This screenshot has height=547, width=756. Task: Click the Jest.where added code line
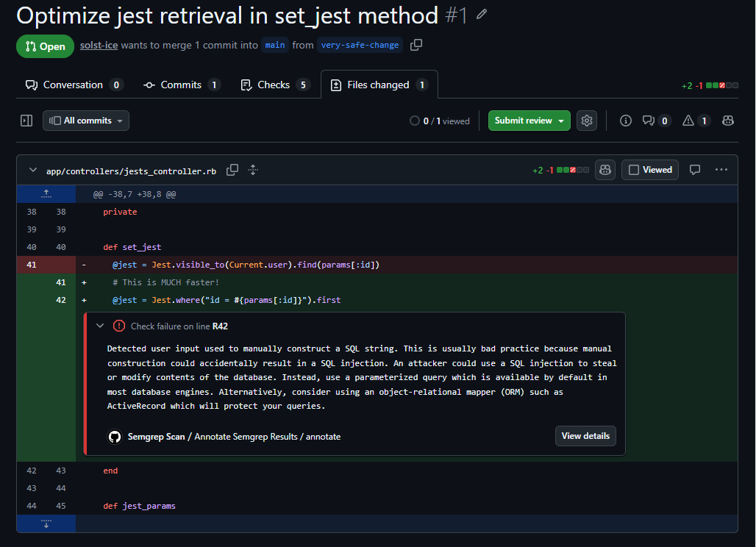tap(227, 300)
